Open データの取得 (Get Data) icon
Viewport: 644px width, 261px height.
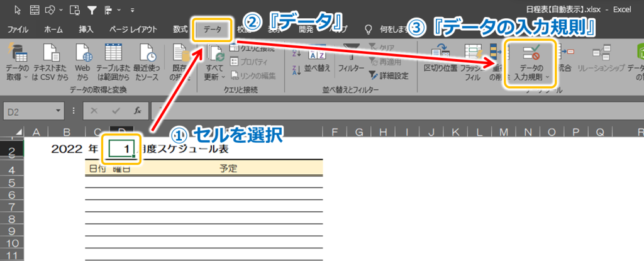[17, 61]
